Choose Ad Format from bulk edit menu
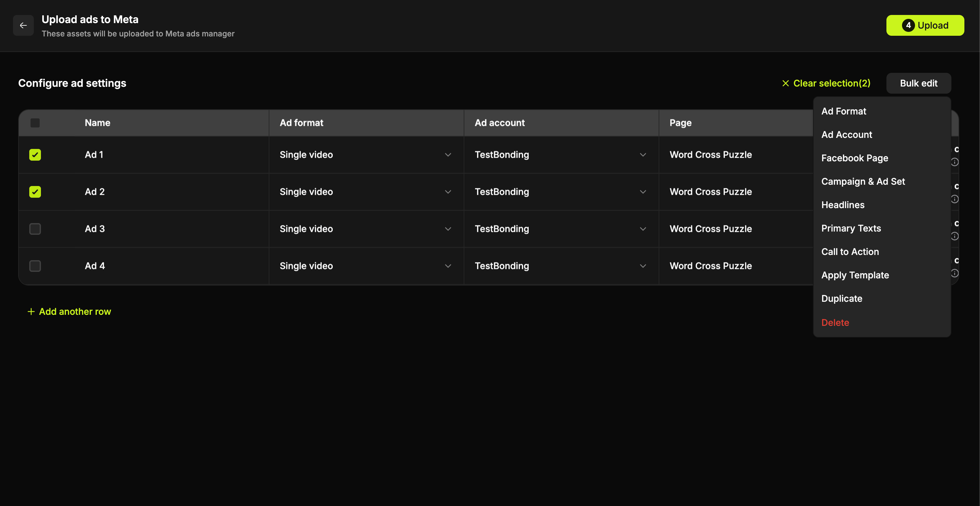 coord(882,111)
